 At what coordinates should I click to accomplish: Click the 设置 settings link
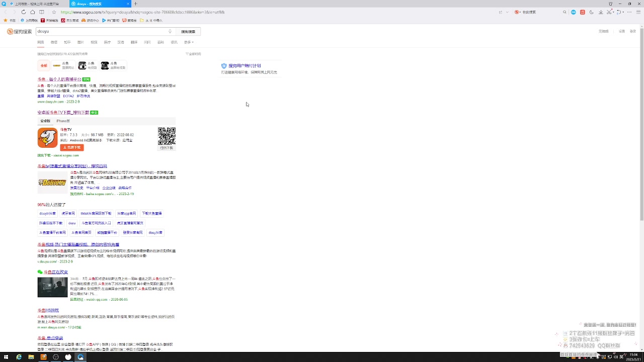622,31
